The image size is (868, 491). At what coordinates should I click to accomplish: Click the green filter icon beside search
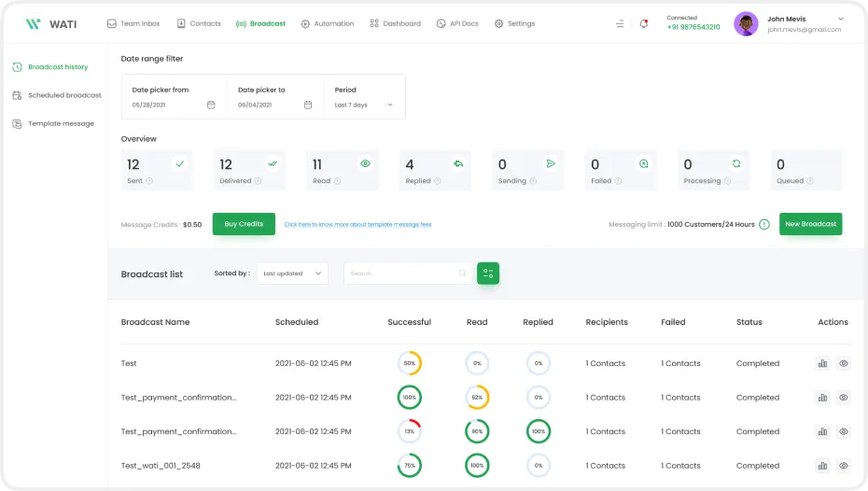click(x=488, y=274)
